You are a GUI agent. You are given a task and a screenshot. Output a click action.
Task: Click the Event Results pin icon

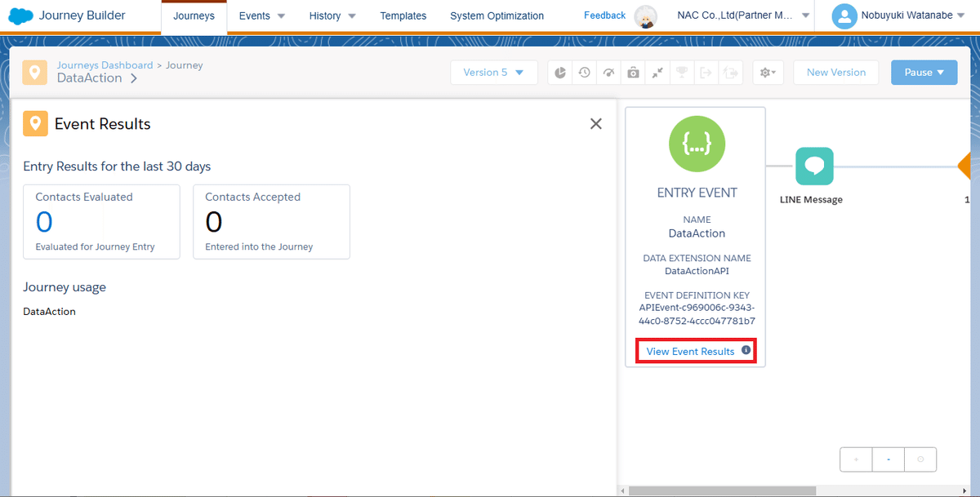pyautogui.click(x=34, y=124)
